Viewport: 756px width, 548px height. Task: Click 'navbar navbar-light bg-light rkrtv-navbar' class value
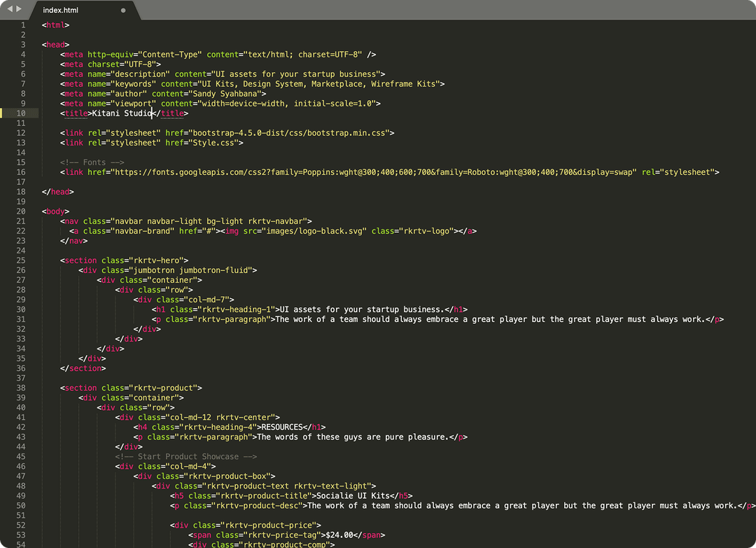click(x=209, y=221)
